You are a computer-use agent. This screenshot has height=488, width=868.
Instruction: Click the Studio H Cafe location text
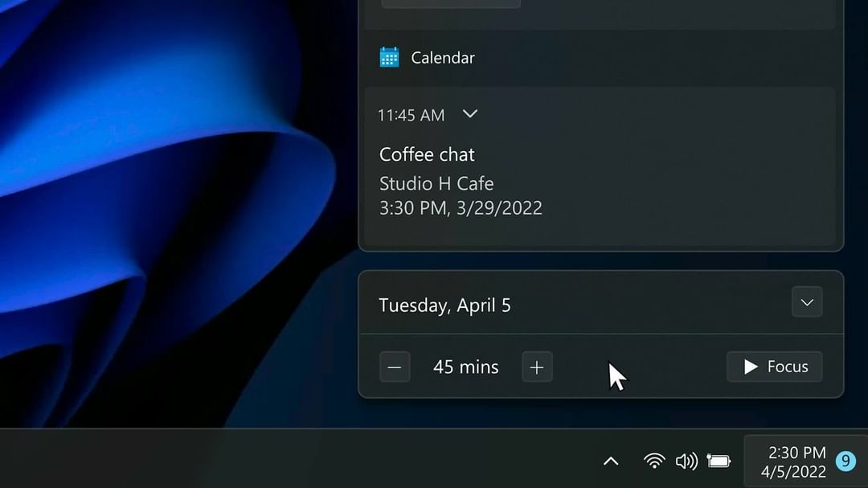pos(436,183)
